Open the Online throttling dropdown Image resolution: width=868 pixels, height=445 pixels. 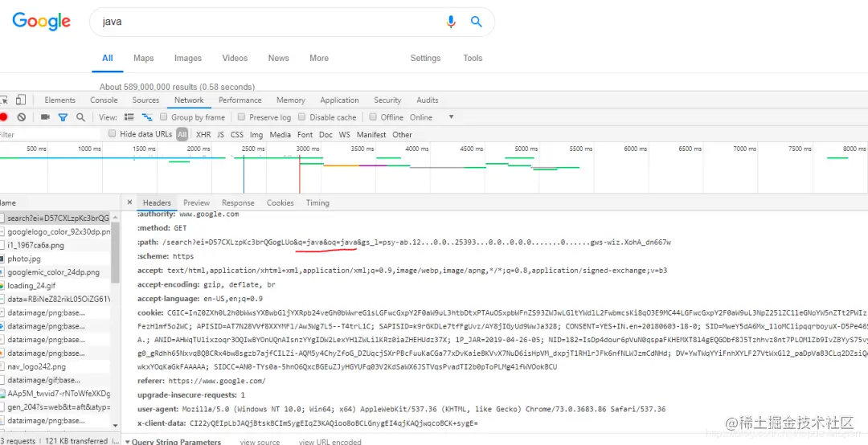point(432,117)
